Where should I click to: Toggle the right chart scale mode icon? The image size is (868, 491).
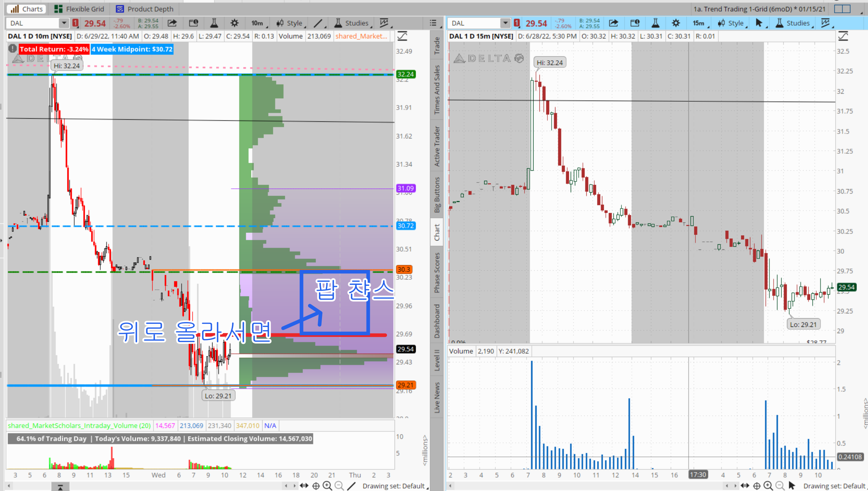[x=843, y=36]
